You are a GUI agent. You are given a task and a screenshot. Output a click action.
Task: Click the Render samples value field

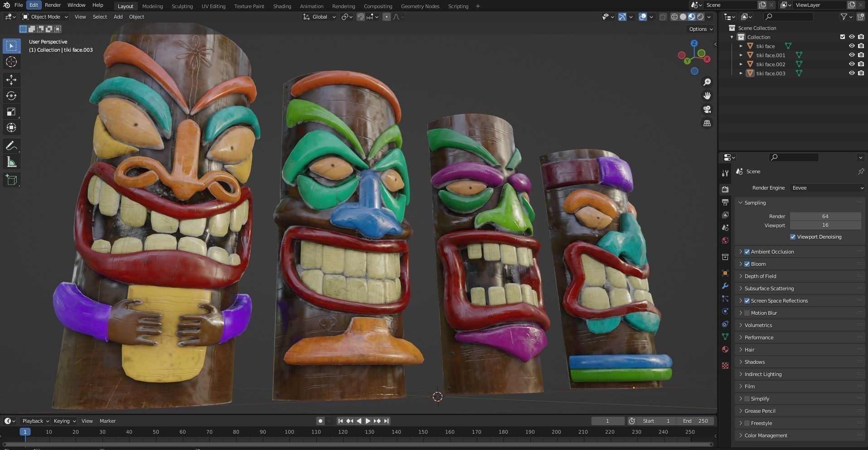click(x=825, y=216)
